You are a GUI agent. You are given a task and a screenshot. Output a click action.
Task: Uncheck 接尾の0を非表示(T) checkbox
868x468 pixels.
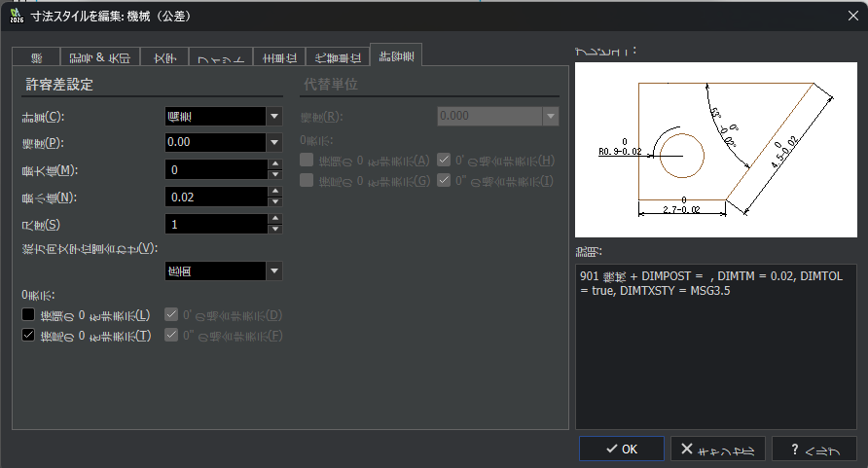coord(28,336)
